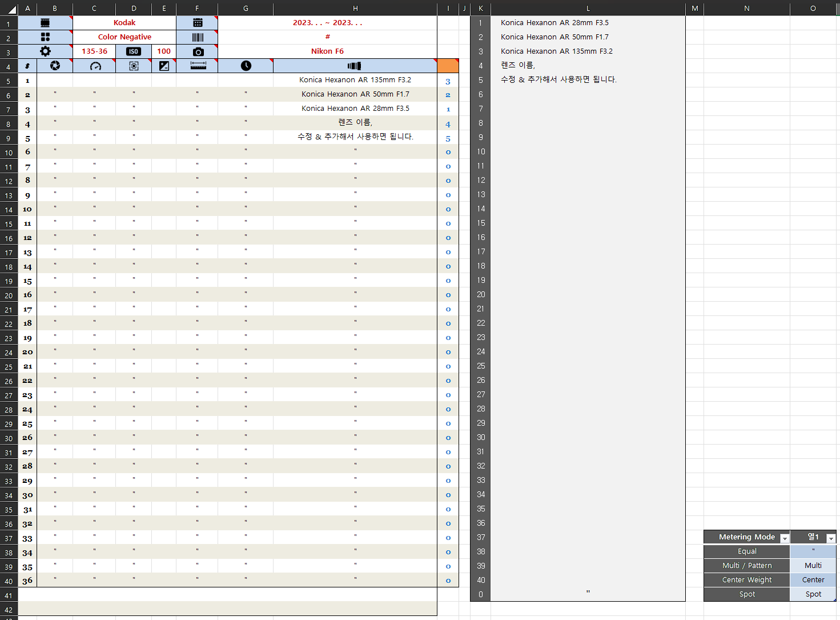Select the Multi value cell in 열1 column
840x620 pixels.
click(x=813, y=566)
